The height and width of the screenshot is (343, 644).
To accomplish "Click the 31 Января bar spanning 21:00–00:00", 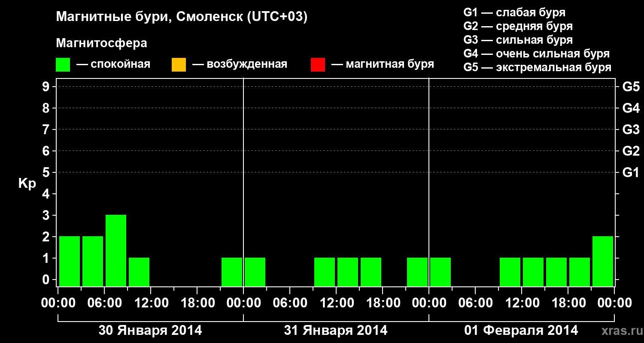I will point(417,272).
